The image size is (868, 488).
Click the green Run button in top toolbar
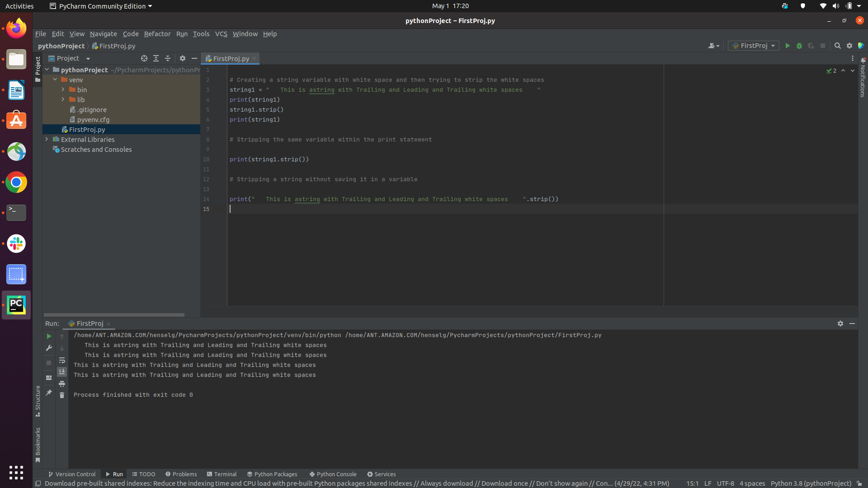point(788,46)
